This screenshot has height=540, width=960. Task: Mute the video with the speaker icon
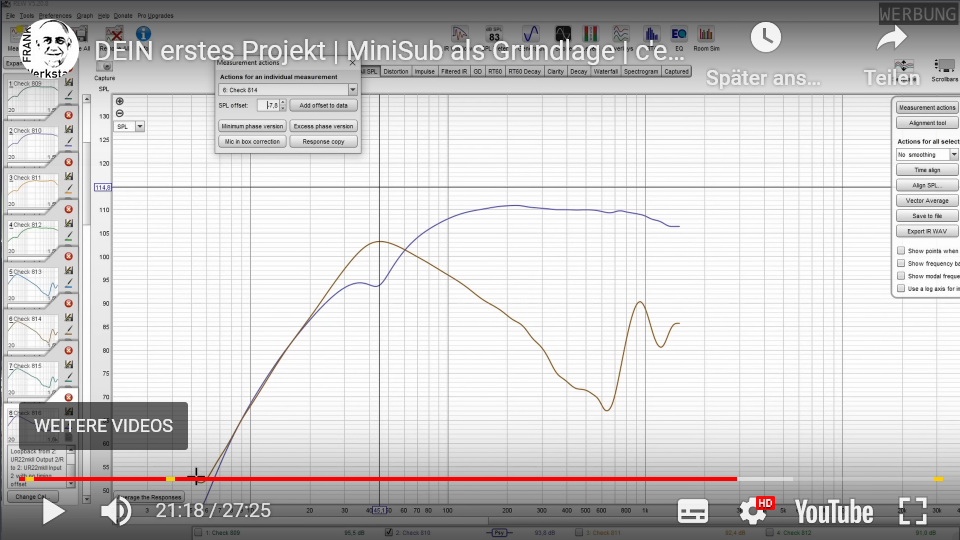[x=116, y=511]
